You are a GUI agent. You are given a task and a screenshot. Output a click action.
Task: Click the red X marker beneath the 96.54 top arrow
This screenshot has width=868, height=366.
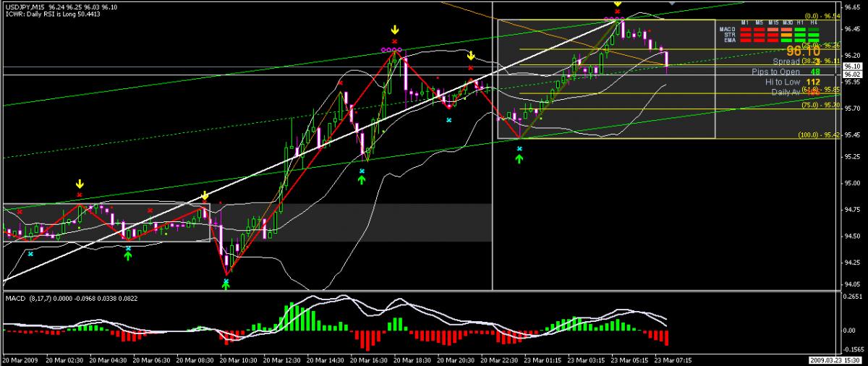pos(617,11)
